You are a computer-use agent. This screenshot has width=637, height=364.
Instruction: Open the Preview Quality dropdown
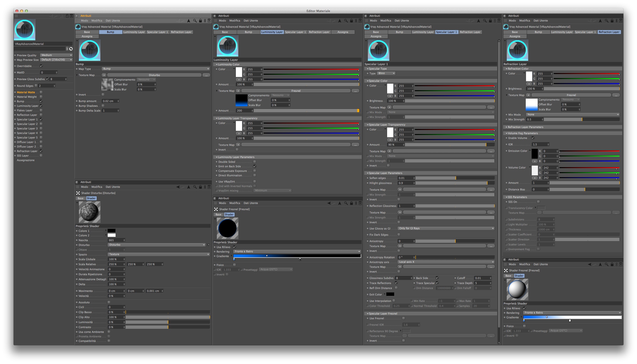[56, 55]
